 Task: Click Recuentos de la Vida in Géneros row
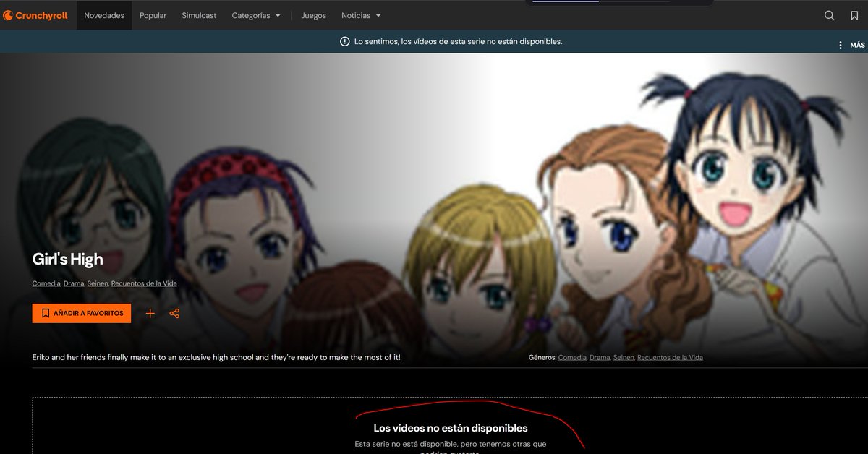pos(670,357)
